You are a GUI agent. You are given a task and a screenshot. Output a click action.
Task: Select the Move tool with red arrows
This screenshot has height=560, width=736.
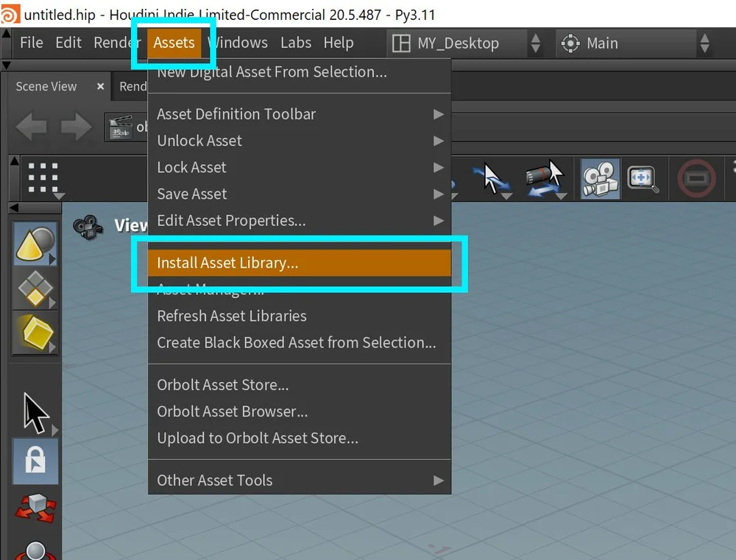click(35, 507)
